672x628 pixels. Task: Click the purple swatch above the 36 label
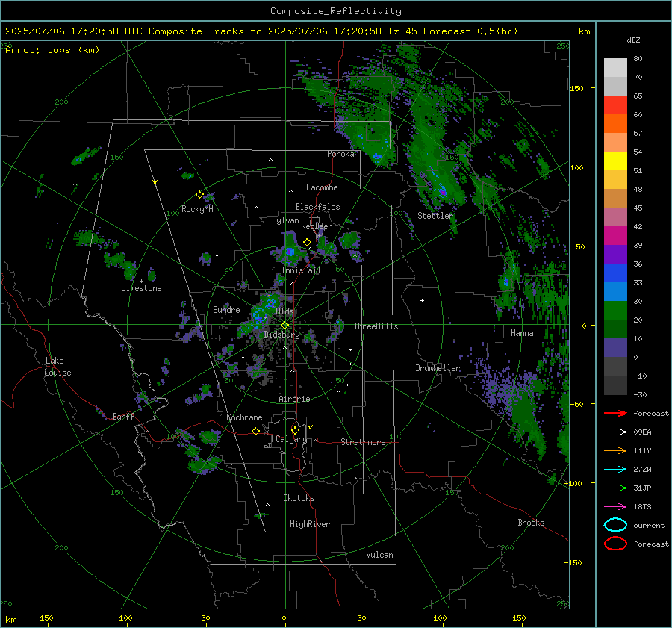coord(615,254)
